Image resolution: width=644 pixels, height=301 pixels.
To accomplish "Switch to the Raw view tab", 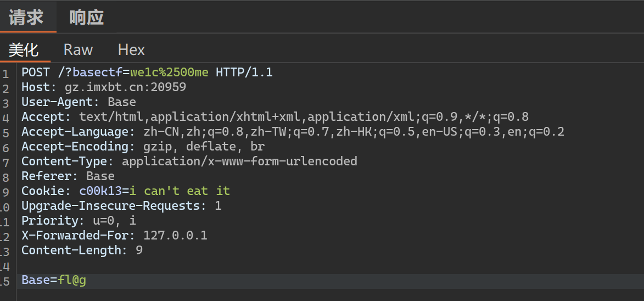I will (x=78, y=50).
